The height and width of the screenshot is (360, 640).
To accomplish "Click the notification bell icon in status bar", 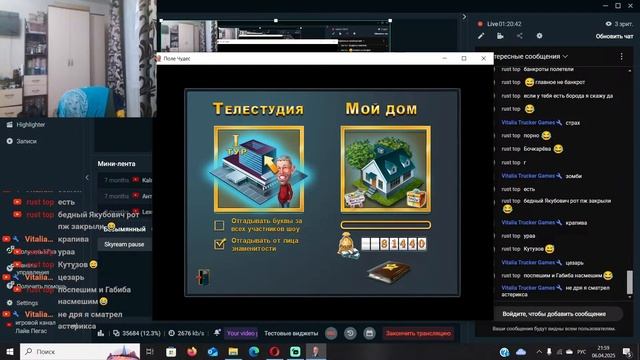I will [217, 333].
